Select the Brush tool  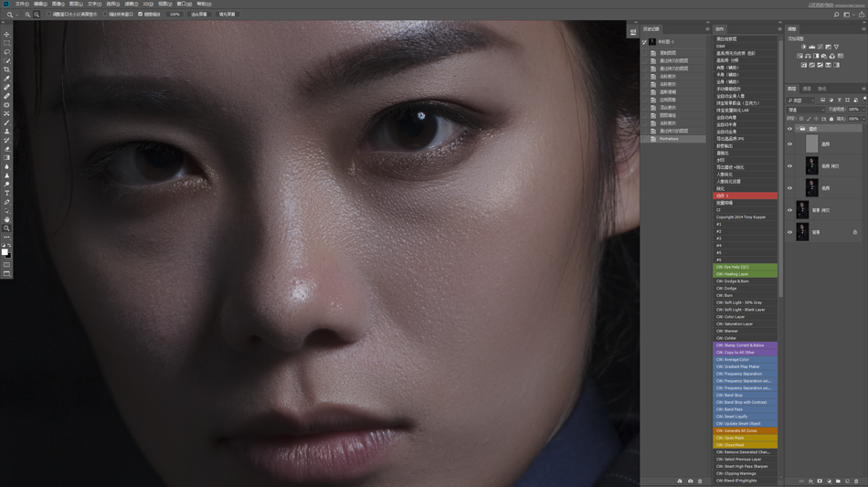click(6, 122)
